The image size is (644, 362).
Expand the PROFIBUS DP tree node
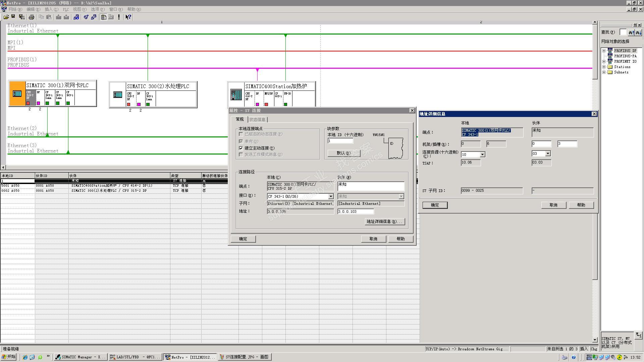(604, 51)
